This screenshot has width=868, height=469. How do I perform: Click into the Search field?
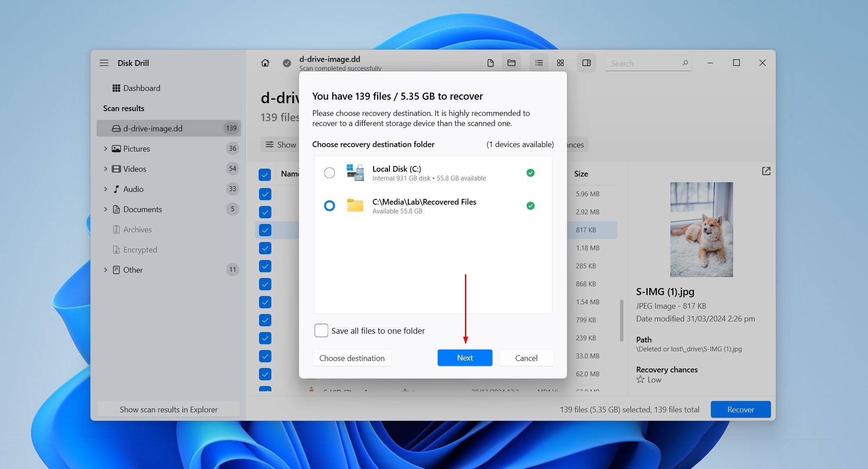(x=648, y=63)
